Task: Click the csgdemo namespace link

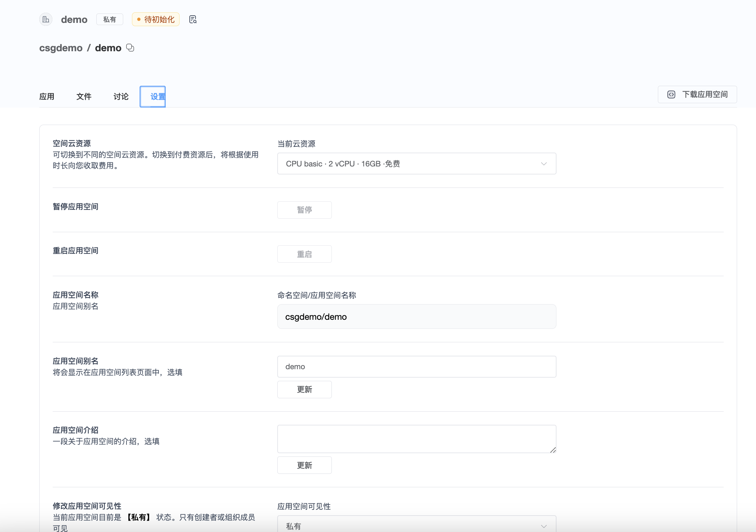Action: point(61,48)
